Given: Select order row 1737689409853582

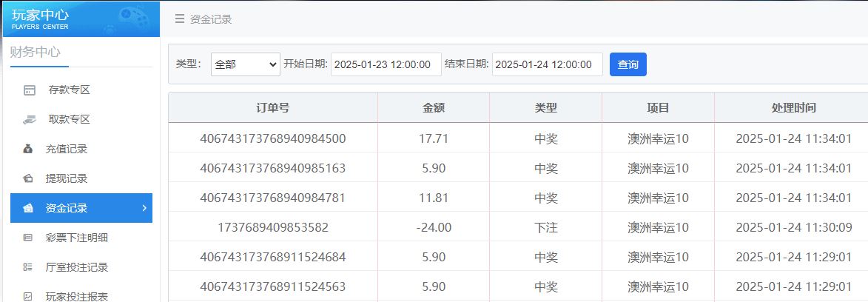Looking at the screenshot, I should click(x=273, y=227).
